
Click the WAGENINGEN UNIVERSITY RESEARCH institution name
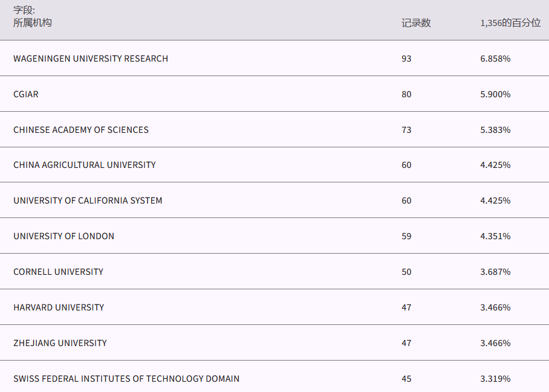[x=91, y=59]
